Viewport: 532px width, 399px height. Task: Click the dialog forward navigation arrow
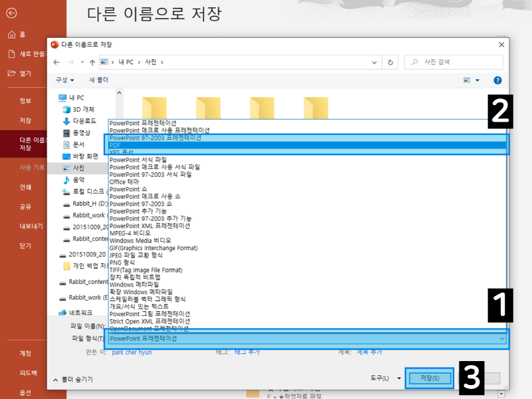click(70, 62)
